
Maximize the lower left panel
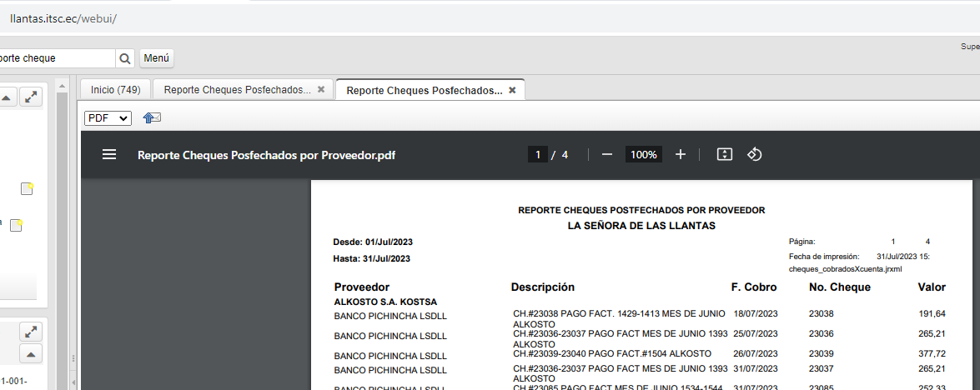click(x=31, y=331)
